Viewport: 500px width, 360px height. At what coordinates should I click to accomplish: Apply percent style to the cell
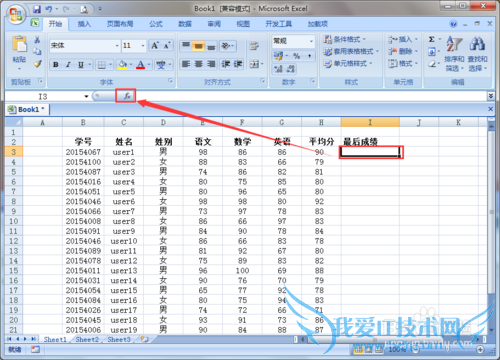(296, 56)
